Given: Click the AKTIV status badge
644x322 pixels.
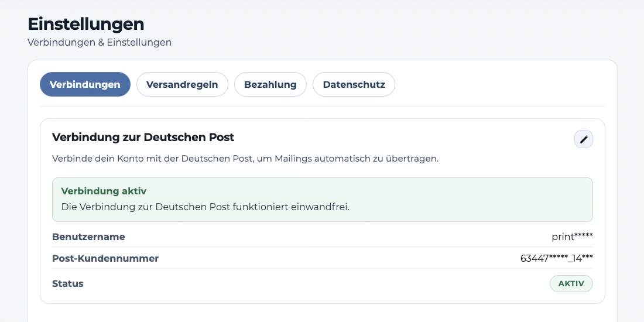Looking at the screenshot, I should (x=571, y=283).
